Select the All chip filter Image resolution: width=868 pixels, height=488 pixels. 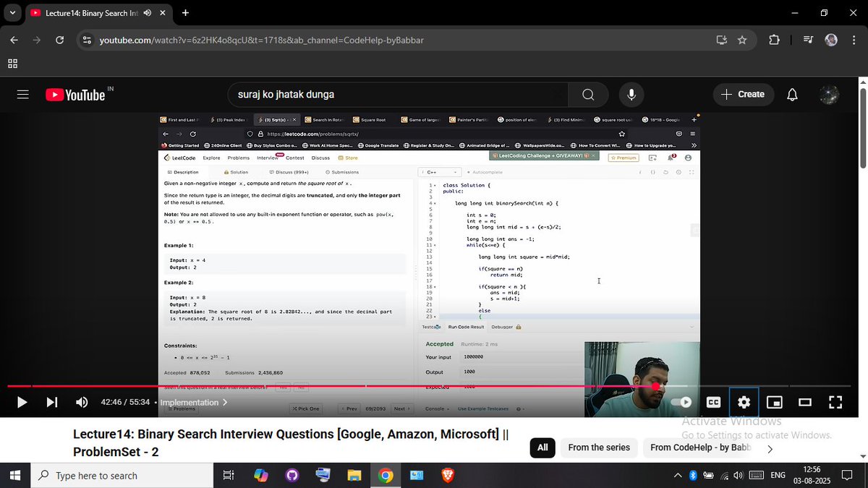pyautogui.click(x=542, y=448)
